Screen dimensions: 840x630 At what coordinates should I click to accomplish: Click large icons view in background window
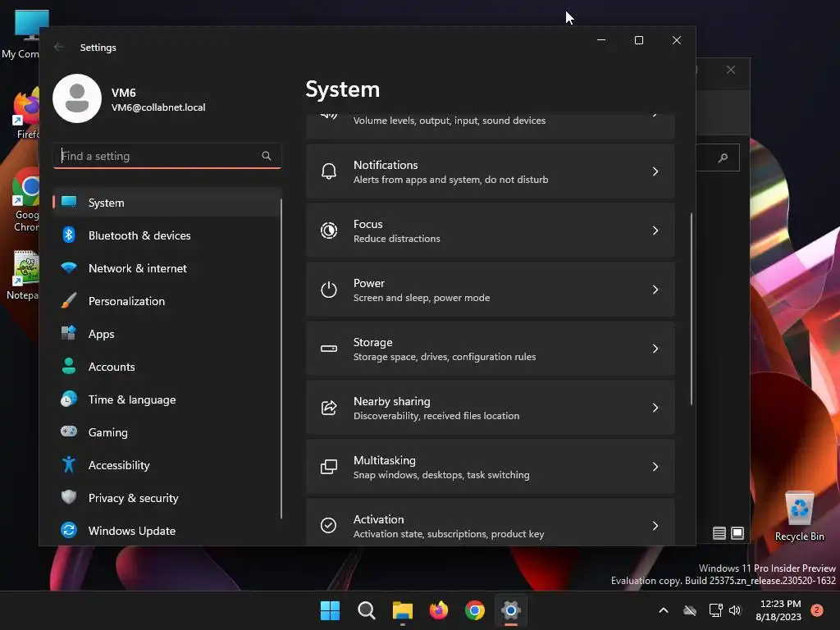point(737,533)
